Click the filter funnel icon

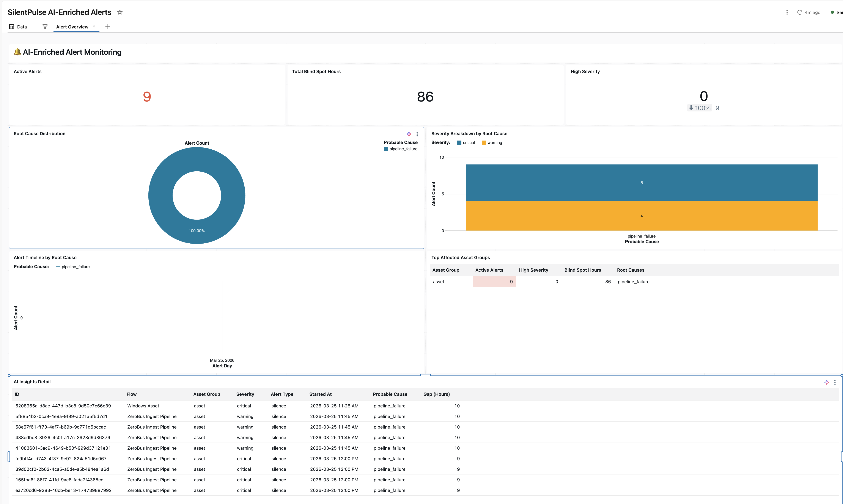pos(45,27)
